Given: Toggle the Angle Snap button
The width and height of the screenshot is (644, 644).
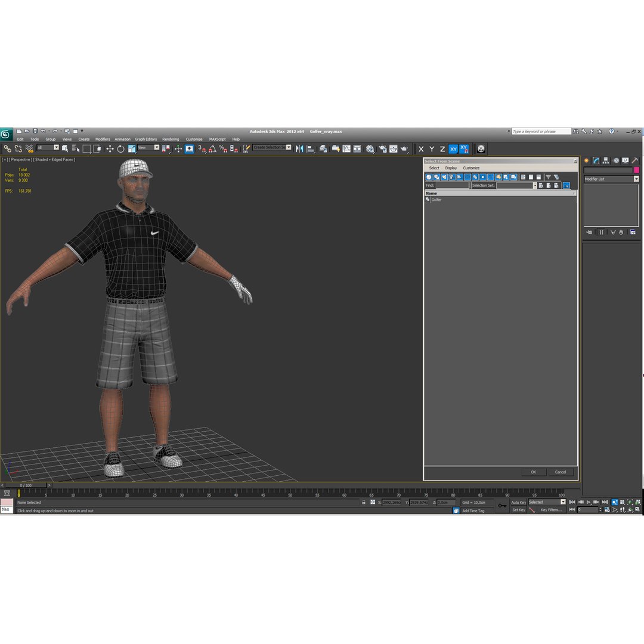Looking at the screenshot, I should pos(212,148).
